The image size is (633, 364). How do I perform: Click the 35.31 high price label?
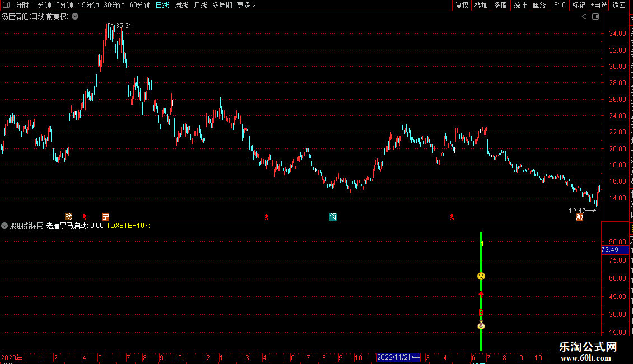click(x=124, y=25)
